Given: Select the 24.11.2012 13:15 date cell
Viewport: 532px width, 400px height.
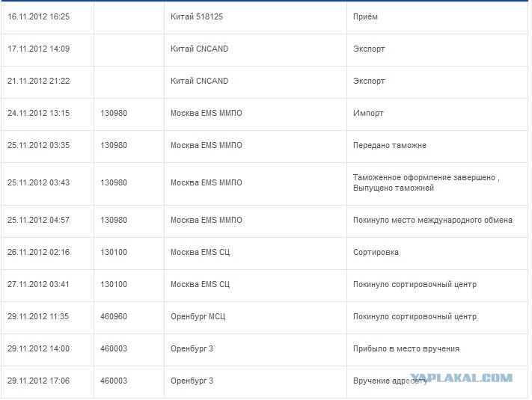Looking at the screenshot, I should (38, 113).
